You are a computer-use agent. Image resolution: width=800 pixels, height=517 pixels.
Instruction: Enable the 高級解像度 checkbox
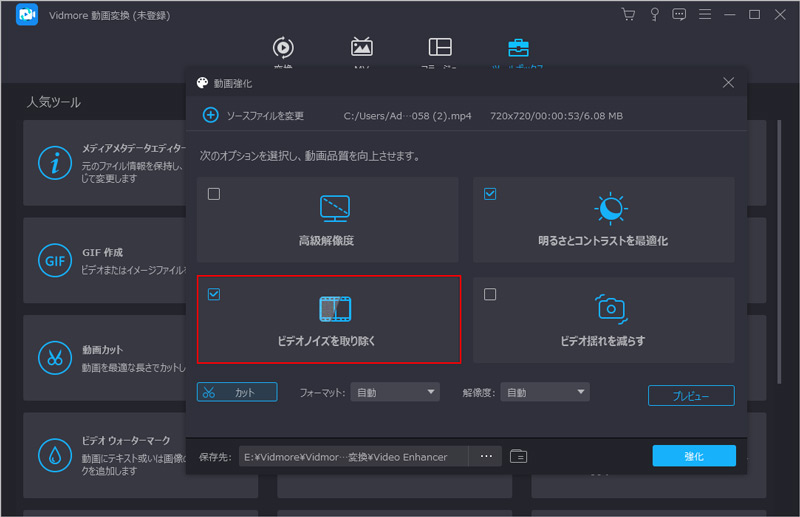click(x=214, y=194)
